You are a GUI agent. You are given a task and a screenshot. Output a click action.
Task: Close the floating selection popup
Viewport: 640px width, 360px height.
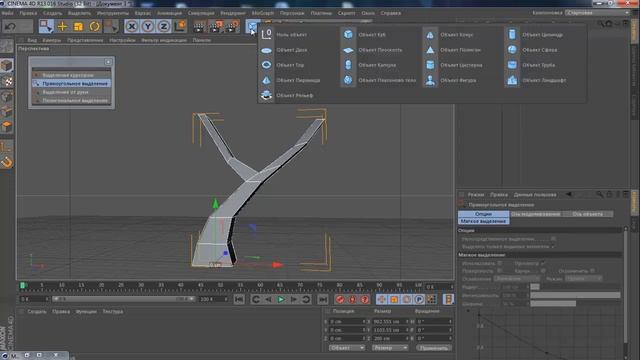108,62
